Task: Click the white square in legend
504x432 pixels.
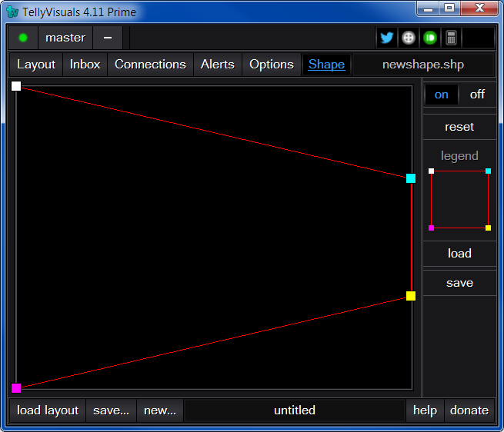Action: pyautogui.click(x=432, y=171)
